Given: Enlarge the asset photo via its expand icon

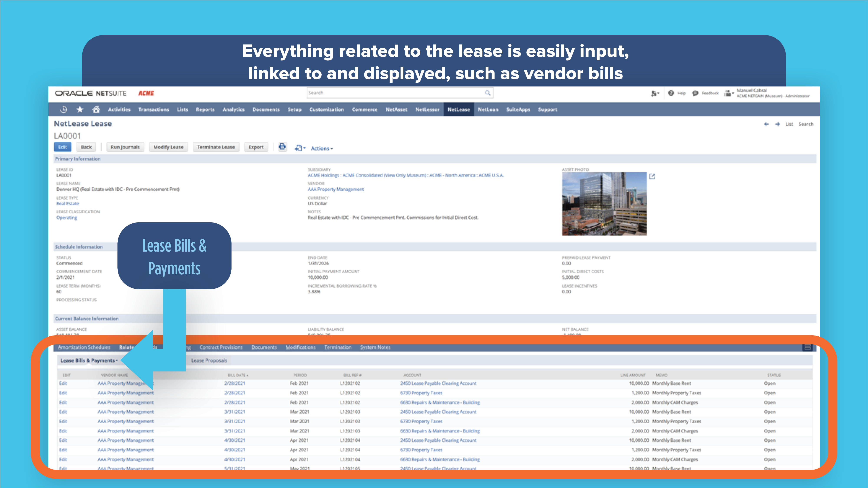Looking at the screenshot, I should coord(653,176).
